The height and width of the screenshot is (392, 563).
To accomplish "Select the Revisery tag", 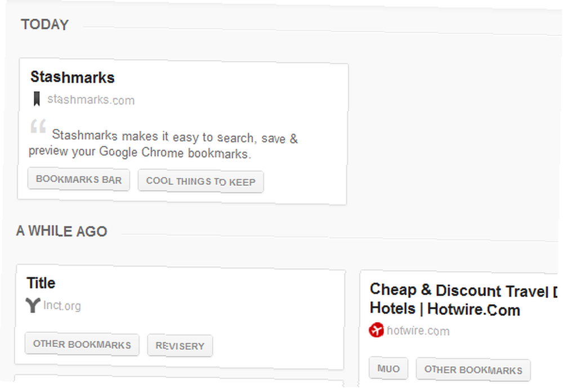I will pyautogui.click(x=180, y=346).
